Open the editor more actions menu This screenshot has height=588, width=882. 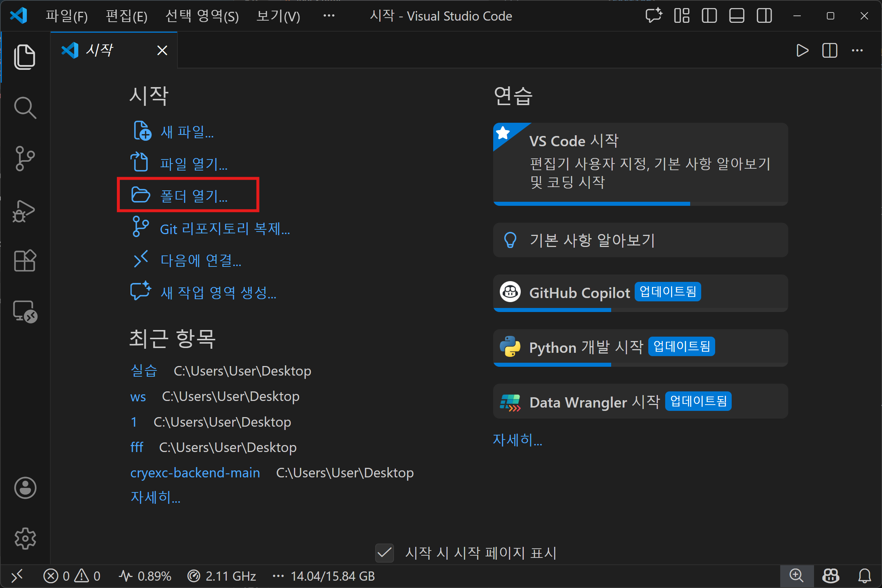[858, 50]
